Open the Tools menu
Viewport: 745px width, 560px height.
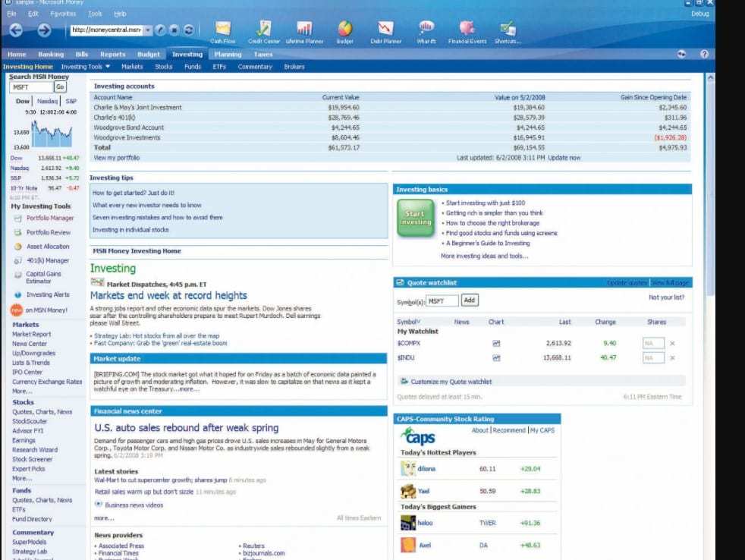click(94, 13)
